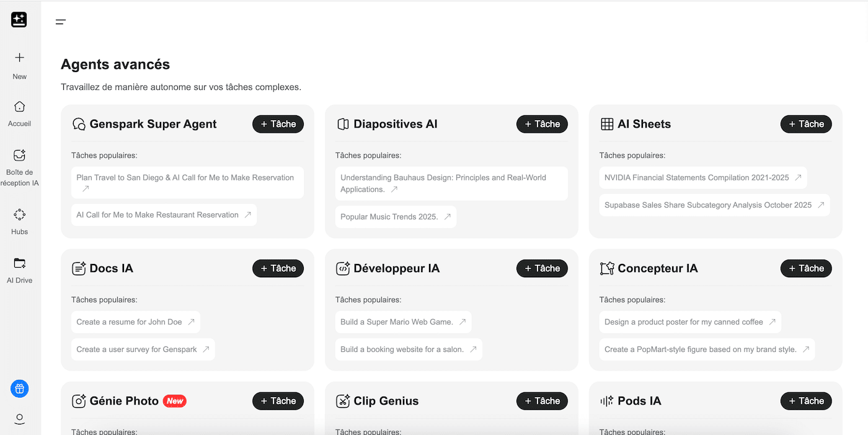Create new Tâche in AI Sheets
Image resolution: width=868 pixels, height=435 pixels.
805,124
